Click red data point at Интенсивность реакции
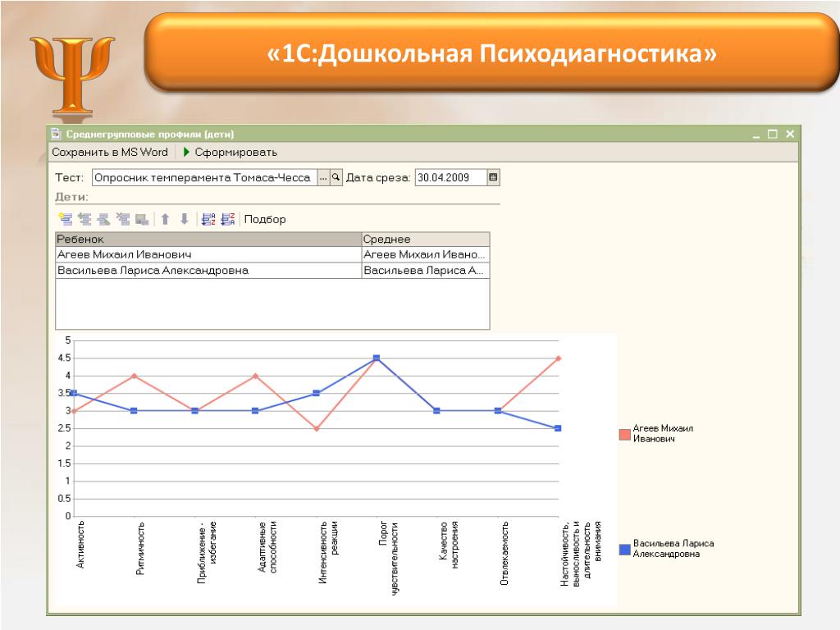 [x=317, y=428]
